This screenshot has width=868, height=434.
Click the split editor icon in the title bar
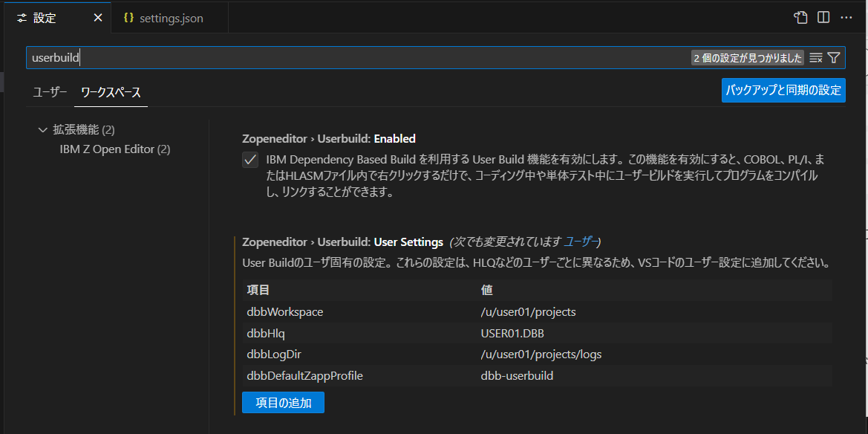[823, 17]
